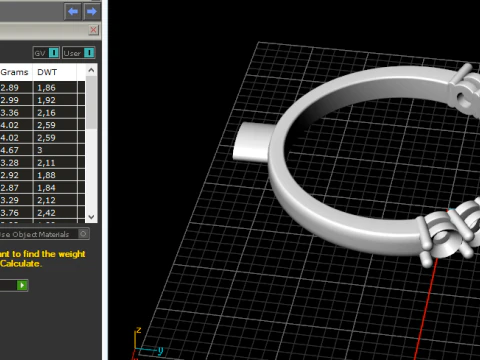Click the green play Calculate button
This screenshot has height=360, width=480.
point(22,285)
